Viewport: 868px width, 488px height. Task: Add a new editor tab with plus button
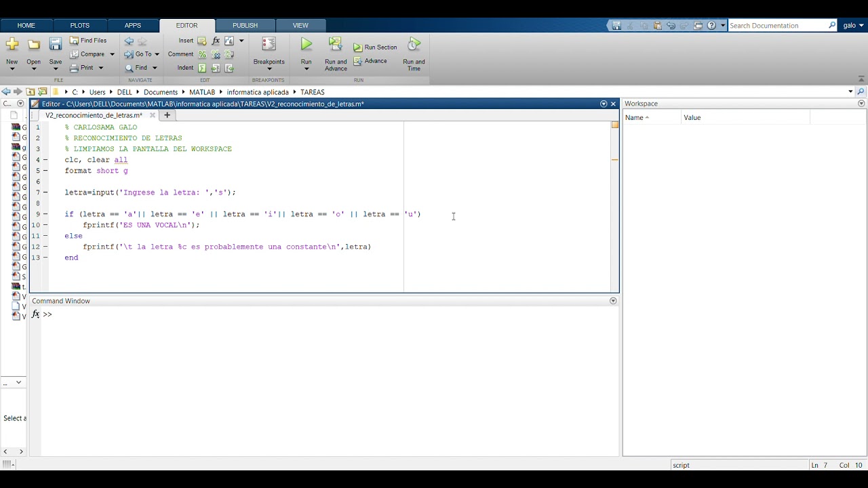(167, 115)
